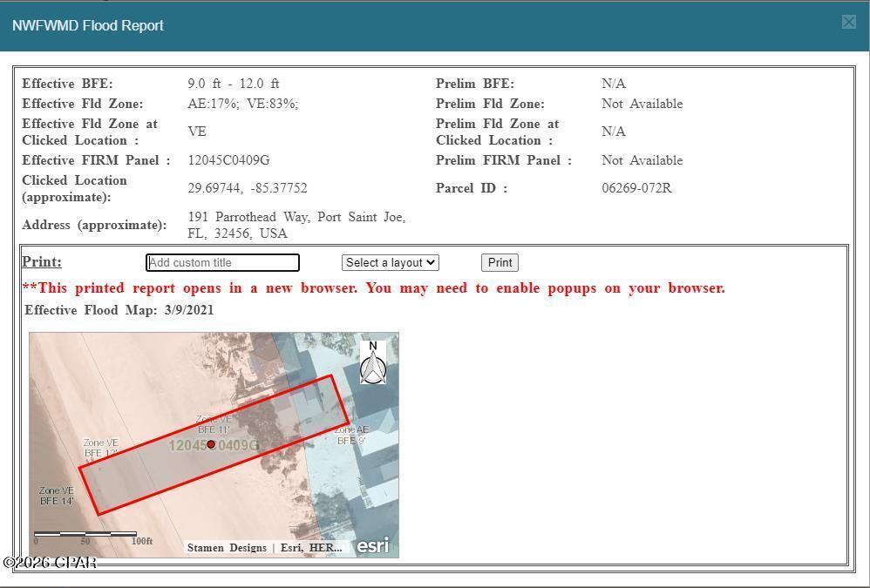This screenshot has height=588, width=870.
Task: Click the Print button
Action: point(500,262)
